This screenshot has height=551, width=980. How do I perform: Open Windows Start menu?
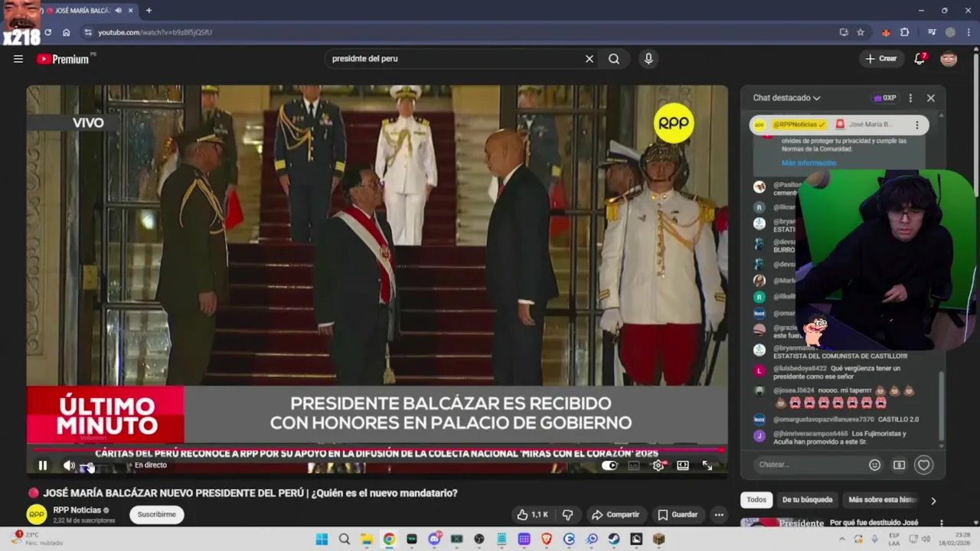click(x=322, y=540)
